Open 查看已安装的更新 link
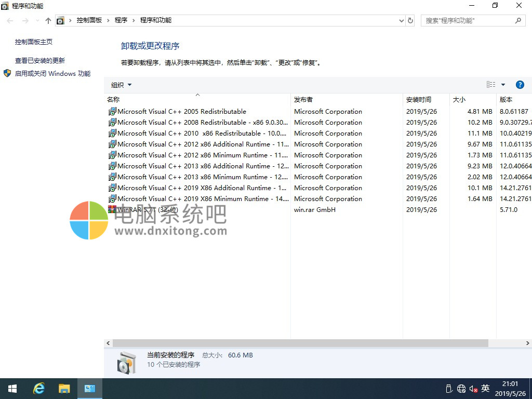 point(39,61)
